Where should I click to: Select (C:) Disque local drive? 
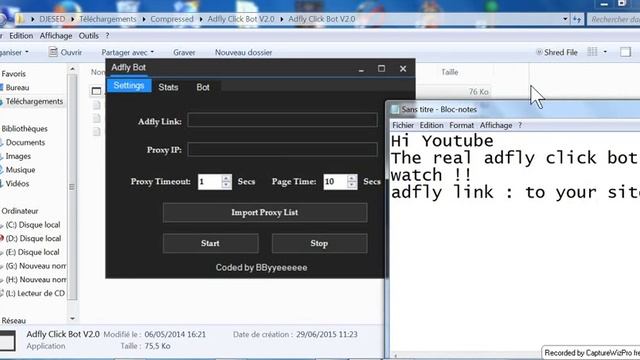point(33,225)
